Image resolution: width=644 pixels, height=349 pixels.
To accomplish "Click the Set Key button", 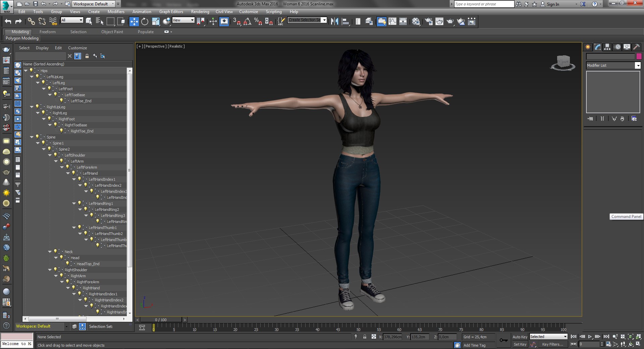I will tap(520, 344).
